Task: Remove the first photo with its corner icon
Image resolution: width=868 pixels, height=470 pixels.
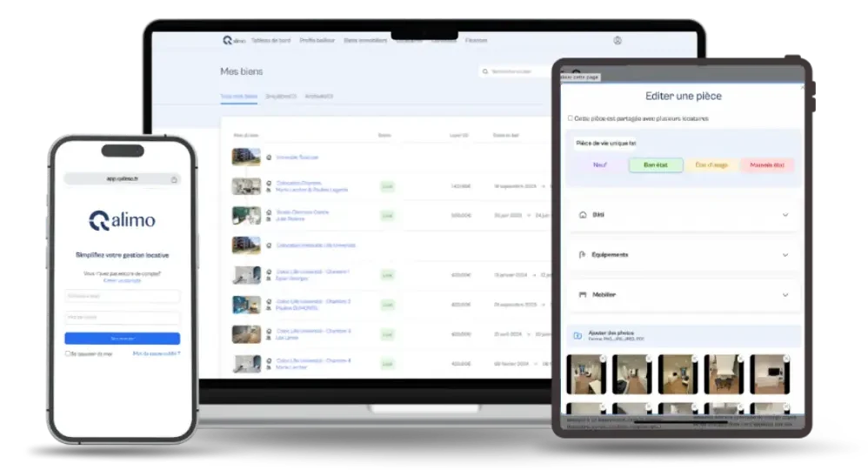Action: (604, 359)
